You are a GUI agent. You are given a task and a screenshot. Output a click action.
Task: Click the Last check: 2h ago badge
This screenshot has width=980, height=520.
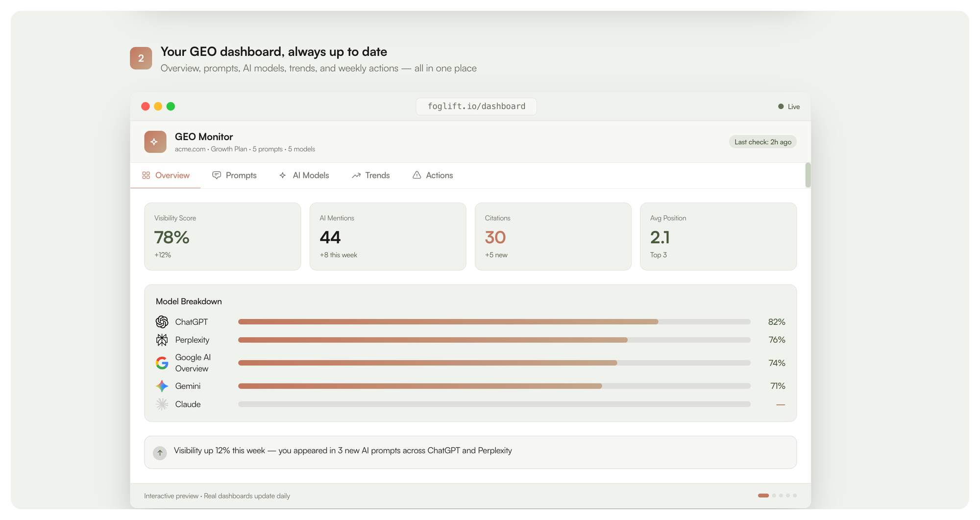(x=763, y=142)
